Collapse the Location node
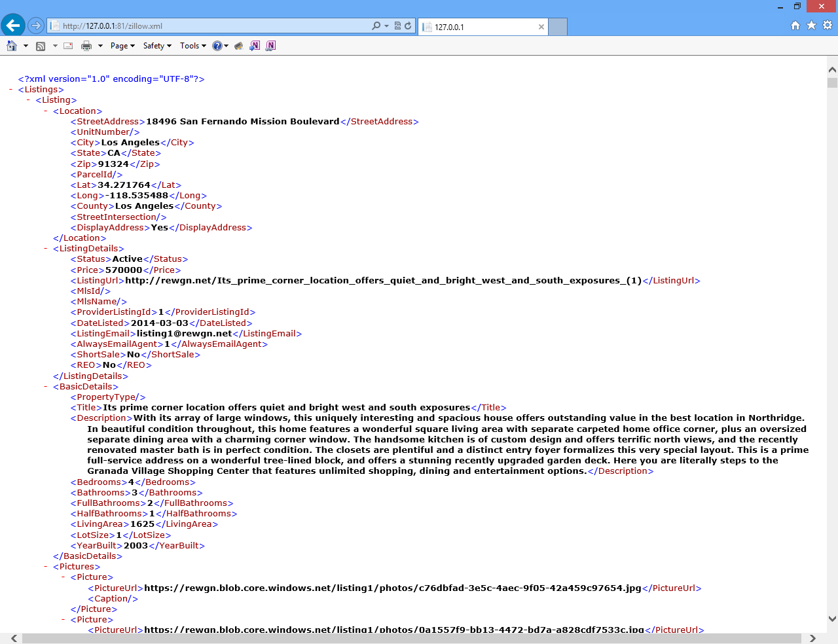 [46, 111]
